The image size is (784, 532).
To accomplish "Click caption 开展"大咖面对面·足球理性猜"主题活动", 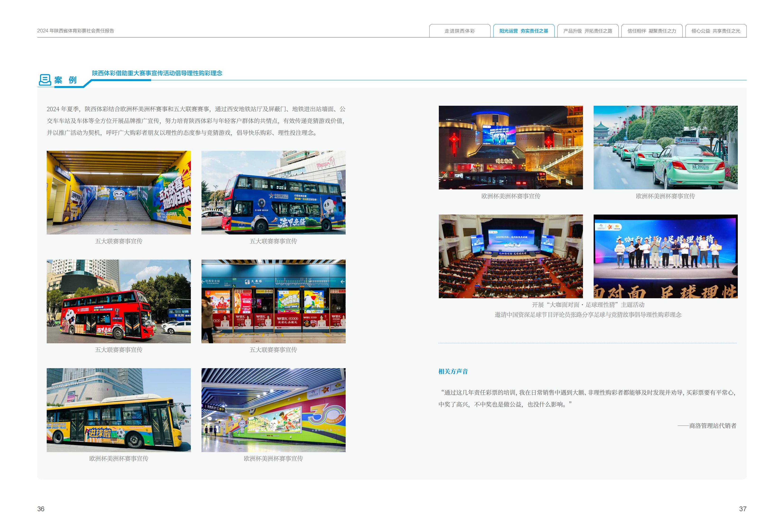I will coord(588,305).
